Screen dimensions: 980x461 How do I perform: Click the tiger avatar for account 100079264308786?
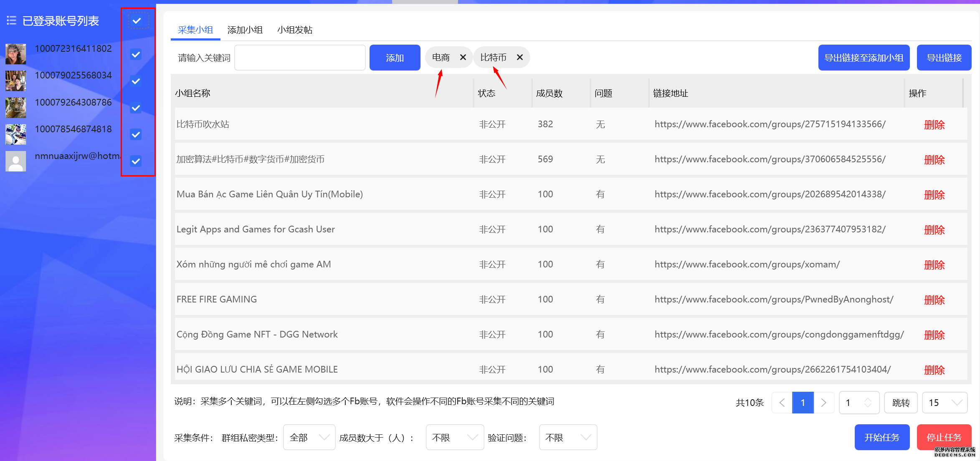[x=15, y=107]
